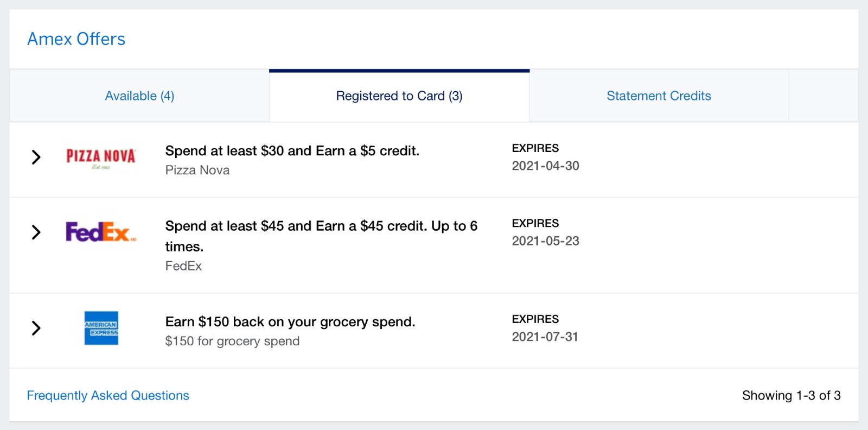The height and width of the screenshot is (430, 868).
Task: Click the Amex Offers heading
Action: tap(76, 39)
